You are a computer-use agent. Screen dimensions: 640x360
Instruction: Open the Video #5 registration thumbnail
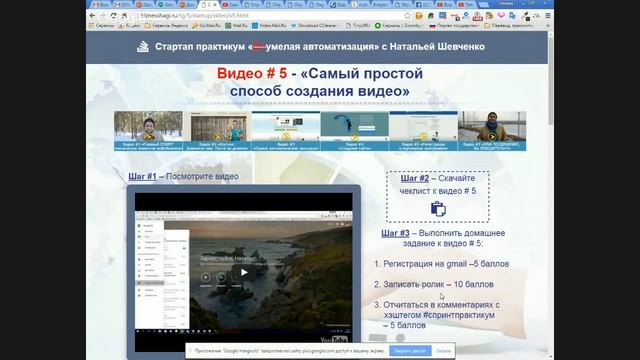point(423,131)
